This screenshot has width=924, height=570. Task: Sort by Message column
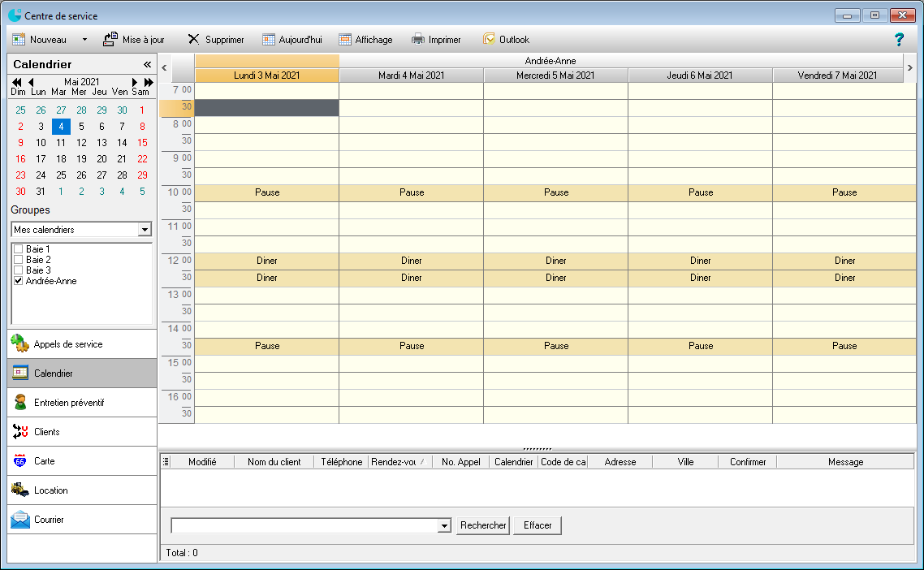pos(845,462)
